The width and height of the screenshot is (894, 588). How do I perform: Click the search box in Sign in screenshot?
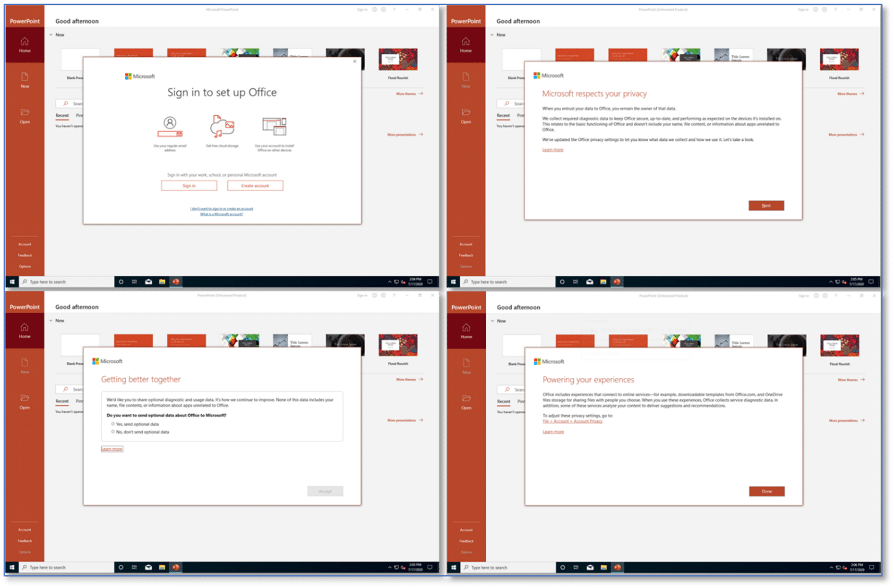[70, 104]
